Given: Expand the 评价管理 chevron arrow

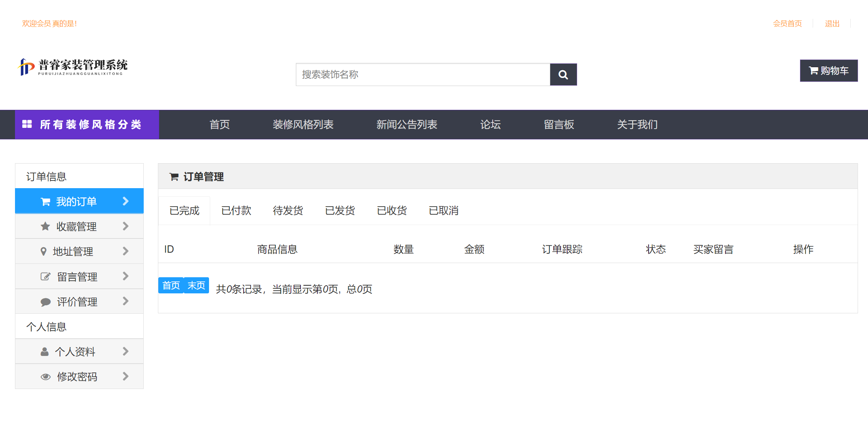Looking at the screenshot, I should click(x=125, y=301).
